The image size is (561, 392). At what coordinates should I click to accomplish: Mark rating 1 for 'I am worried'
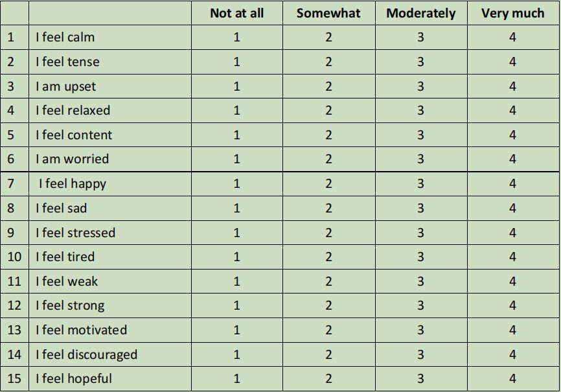coord(236,159)
